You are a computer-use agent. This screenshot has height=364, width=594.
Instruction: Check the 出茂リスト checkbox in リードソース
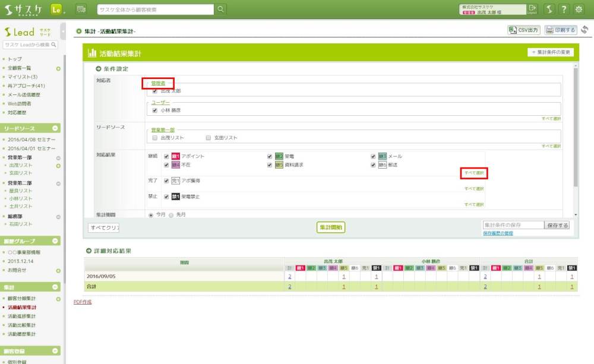pyautogui.click(x=154, y=138)
